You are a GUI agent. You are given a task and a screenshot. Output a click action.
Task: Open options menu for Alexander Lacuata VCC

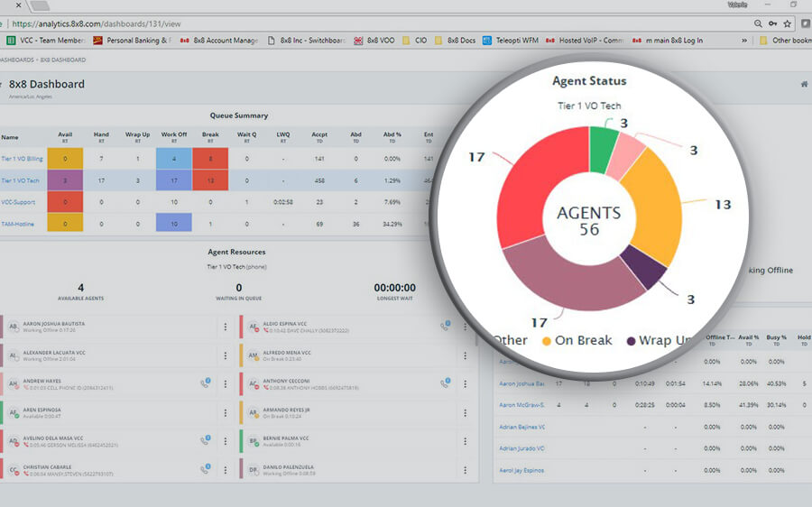226,355
